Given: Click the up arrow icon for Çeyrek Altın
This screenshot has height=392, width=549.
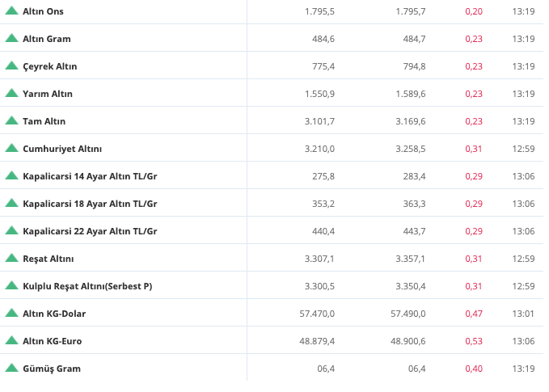Looking at the screenshot, I should tap(11, 65).
